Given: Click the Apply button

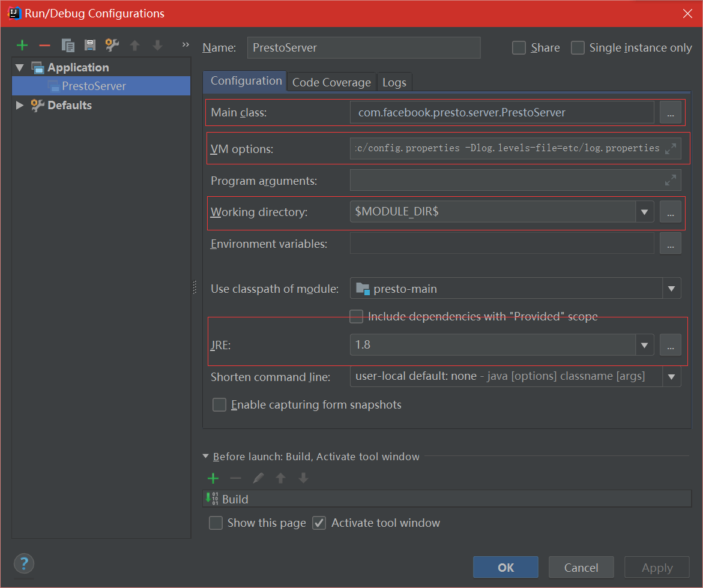Looking at the screenshot, I should [657, 568].
